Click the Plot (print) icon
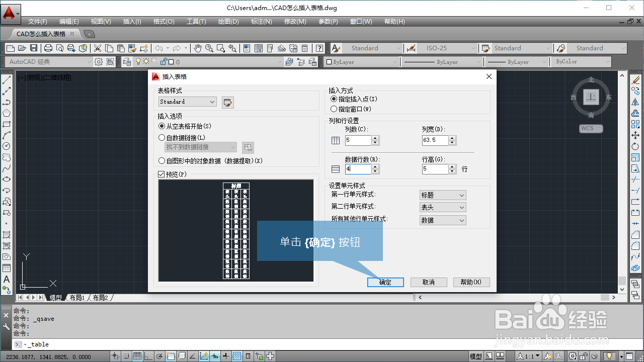 pos(48,48)
